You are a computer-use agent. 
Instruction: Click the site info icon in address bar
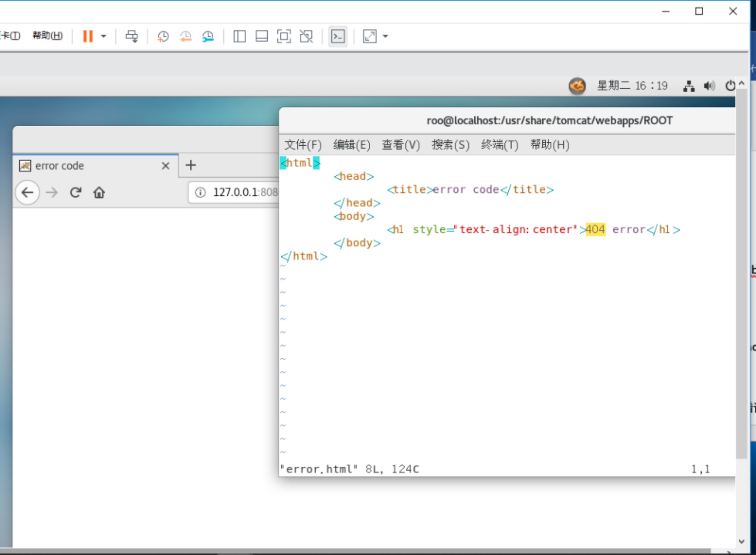[x=200, y=192]
